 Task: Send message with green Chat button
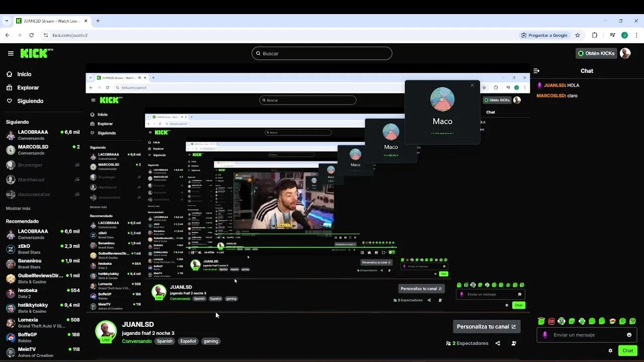click(628, 350)
